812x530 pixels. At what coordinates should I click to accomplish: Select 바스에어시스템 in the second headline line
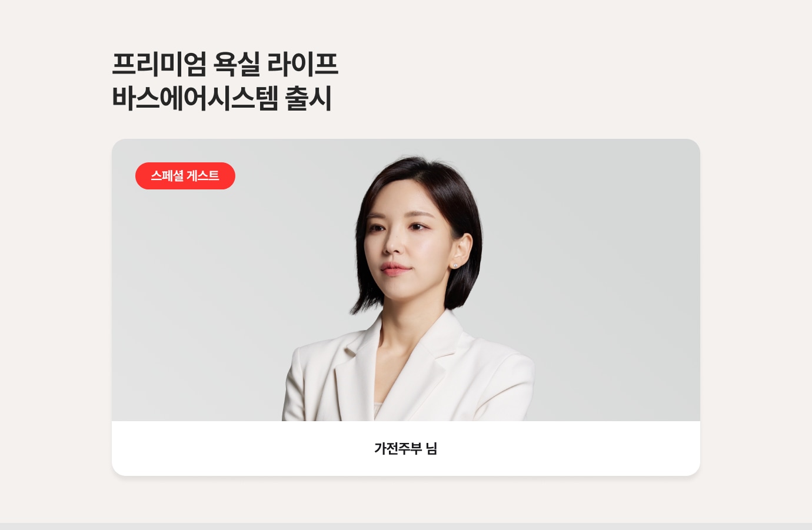(x=195, y=98)
